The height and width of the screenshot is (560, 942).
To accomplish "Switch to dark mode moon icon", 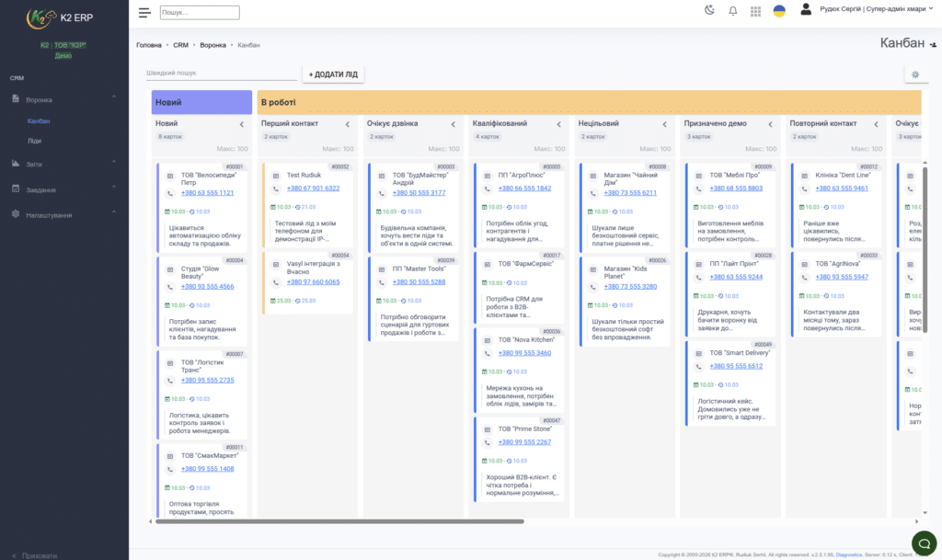I will (709, 10).
